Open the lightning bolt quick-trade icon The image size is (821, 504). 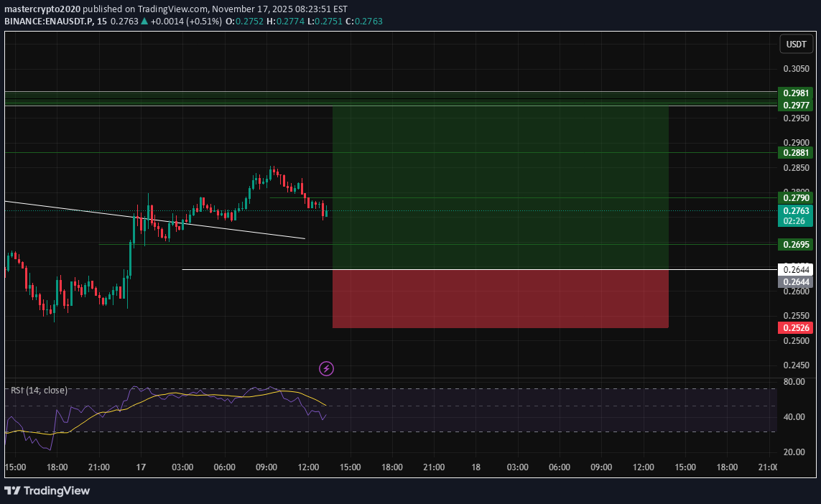[x=326, y=368]
